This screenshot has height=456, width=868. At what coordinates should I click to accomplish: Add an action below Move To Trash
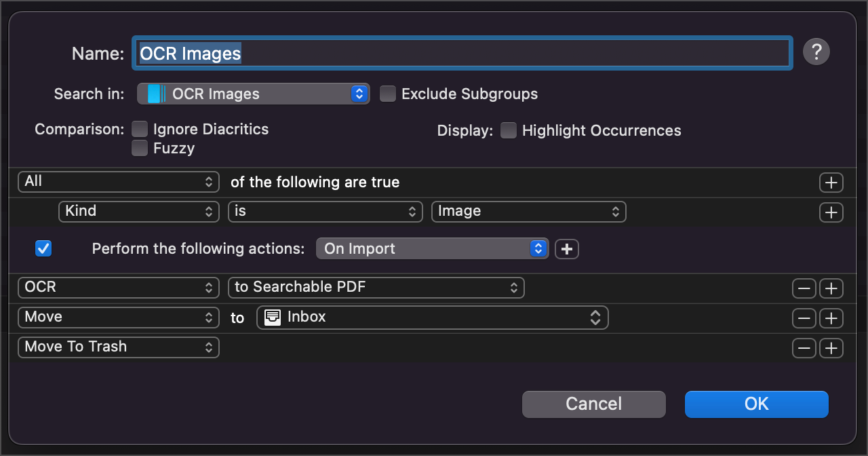(831, 347)
